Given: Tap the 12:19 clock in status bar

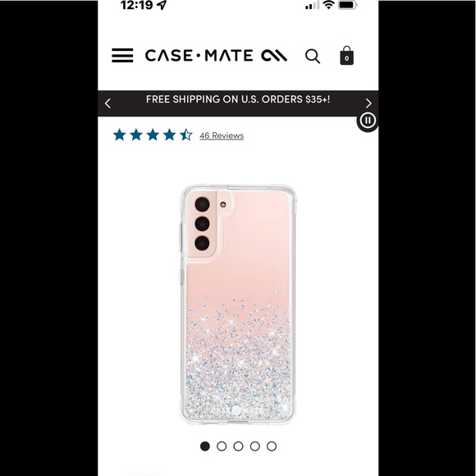Looking at the screenshot, I should pos(136,5).
